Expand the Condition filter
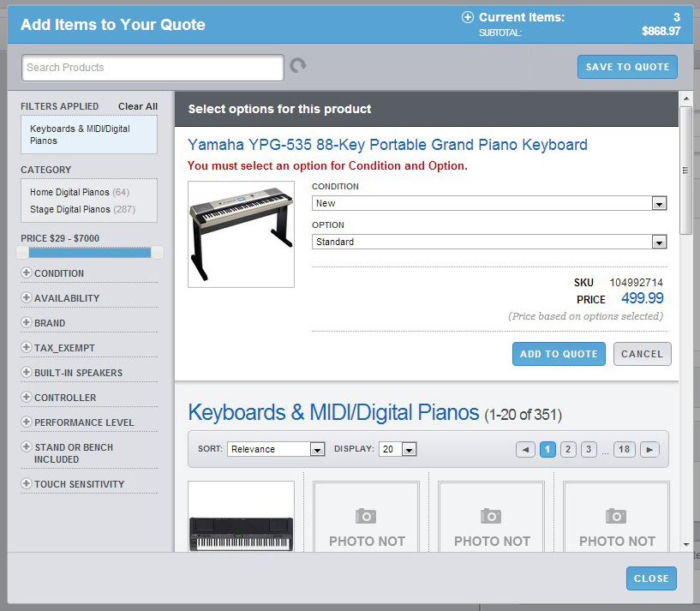700x611 pixels. click(27, 273)
